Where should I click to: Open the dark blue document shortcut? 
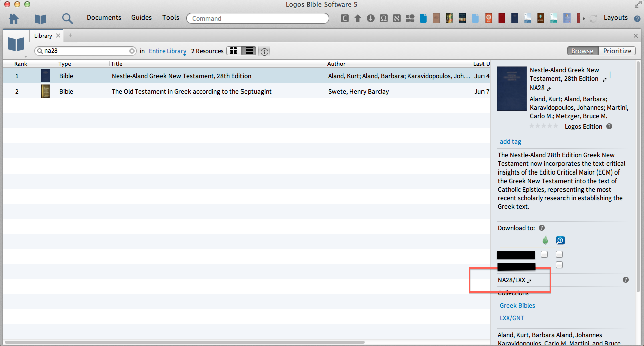[423, 18]
